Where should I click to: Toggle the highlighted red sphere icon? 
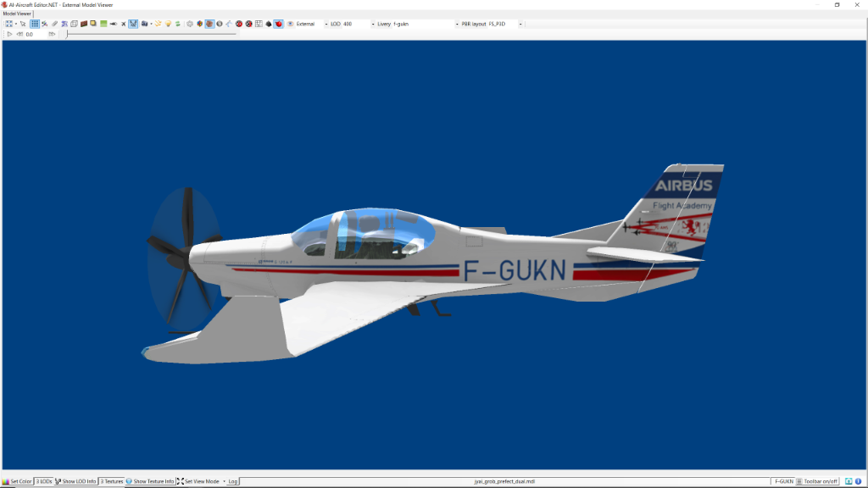tap(278, 24)
